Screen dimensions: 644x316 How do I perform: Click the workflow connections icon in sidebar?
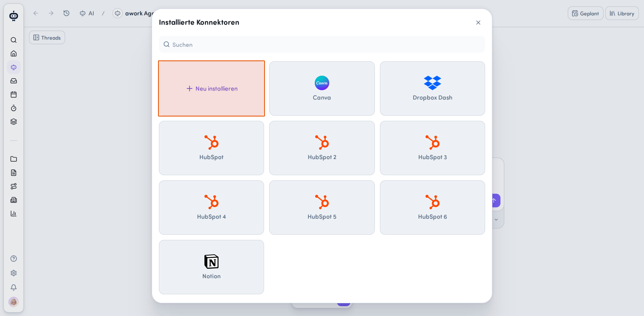(x=14, y=186)
